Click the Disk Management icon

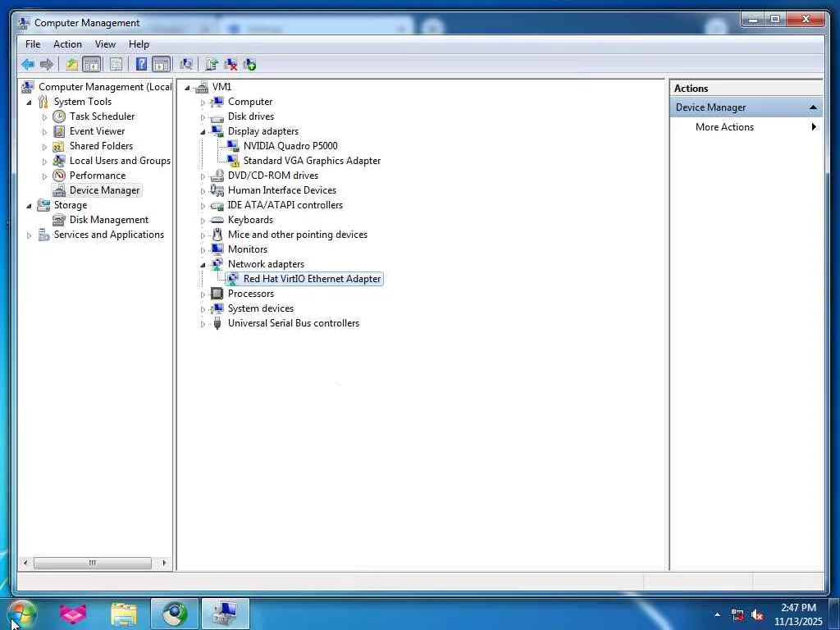click(59, 220)
